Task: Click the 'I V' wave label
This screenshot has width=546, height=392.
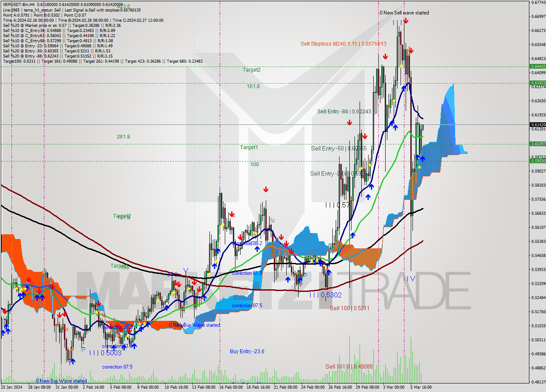Action: pos(411,278)
